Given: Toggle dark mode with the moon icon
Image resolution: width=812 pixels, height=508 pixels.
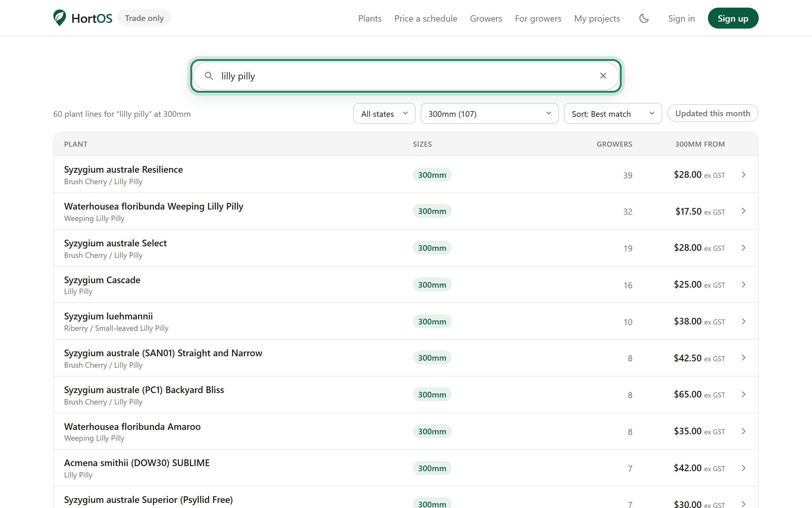Looking at the screenshot, I should click(x=644, y=18).
